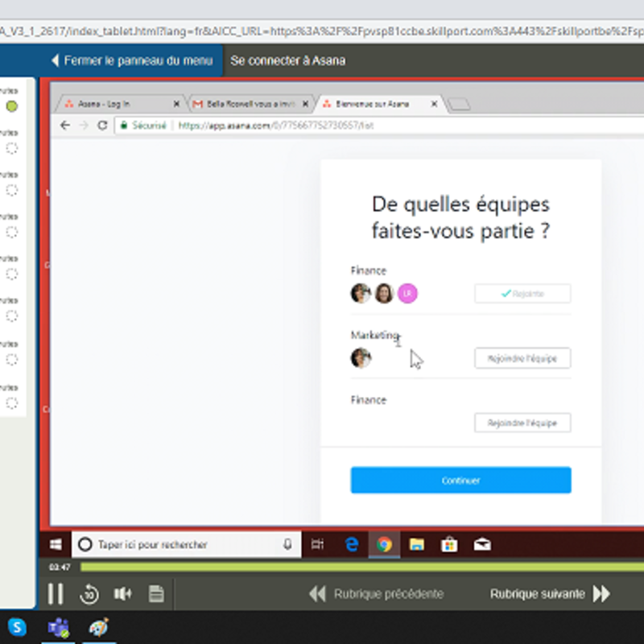Click the green video progress bar
Screen dimensions: 644x644
(x=361, y=568)
